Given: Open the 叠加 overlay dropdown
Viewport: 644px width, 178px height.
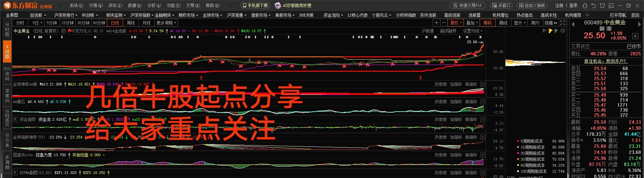Looking at the screenshot, I should coord(472,23).
